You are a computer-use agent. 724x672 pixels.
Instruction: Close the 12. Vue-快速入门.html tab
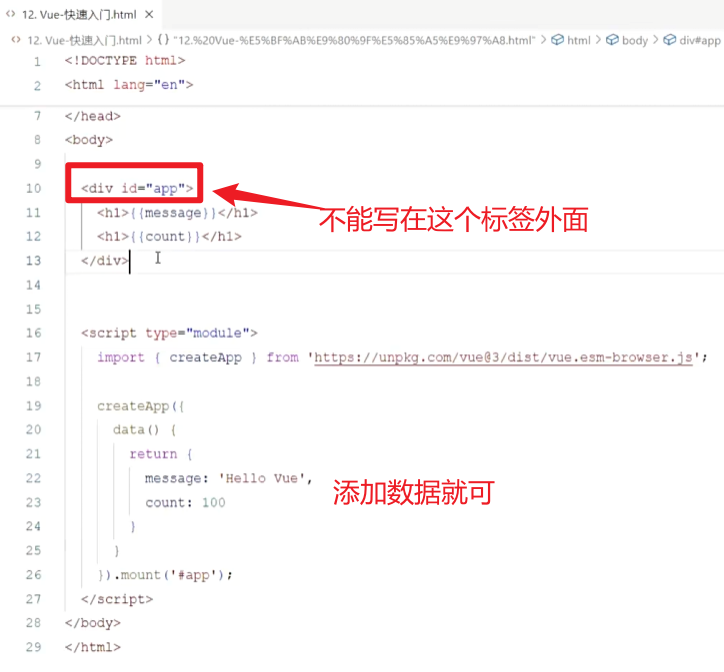[x=149, y=15]
